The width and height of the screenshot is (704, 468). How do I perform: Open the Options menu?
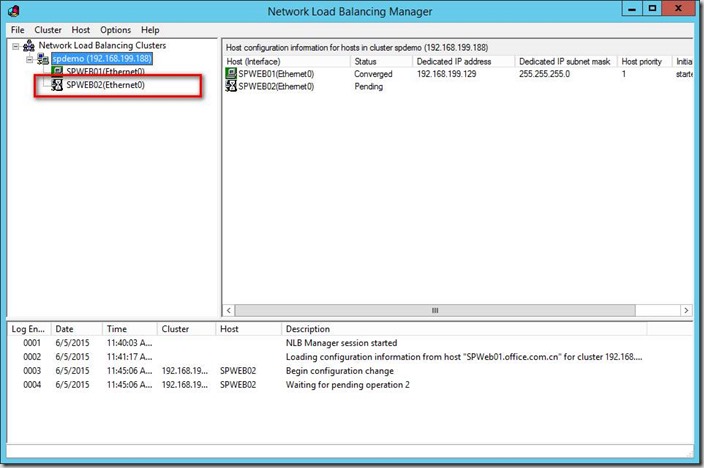(115, 30)
